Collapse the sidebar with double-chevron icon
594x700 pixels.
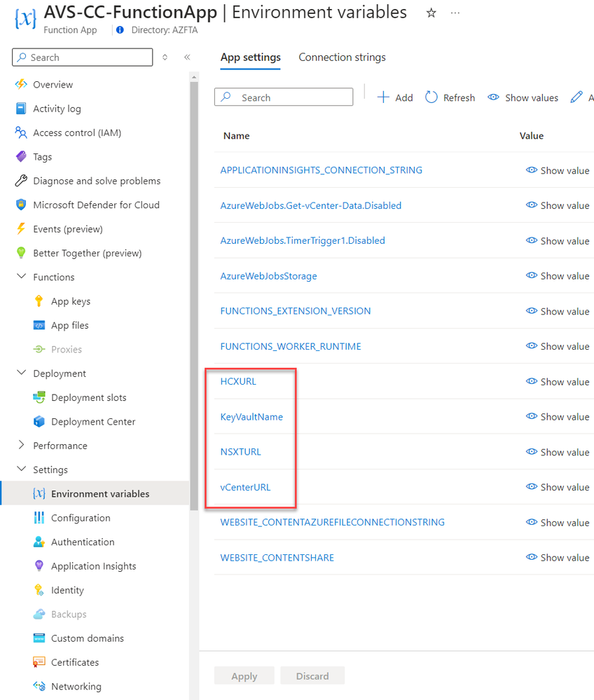pyautogui.click(x=187, y=57)
